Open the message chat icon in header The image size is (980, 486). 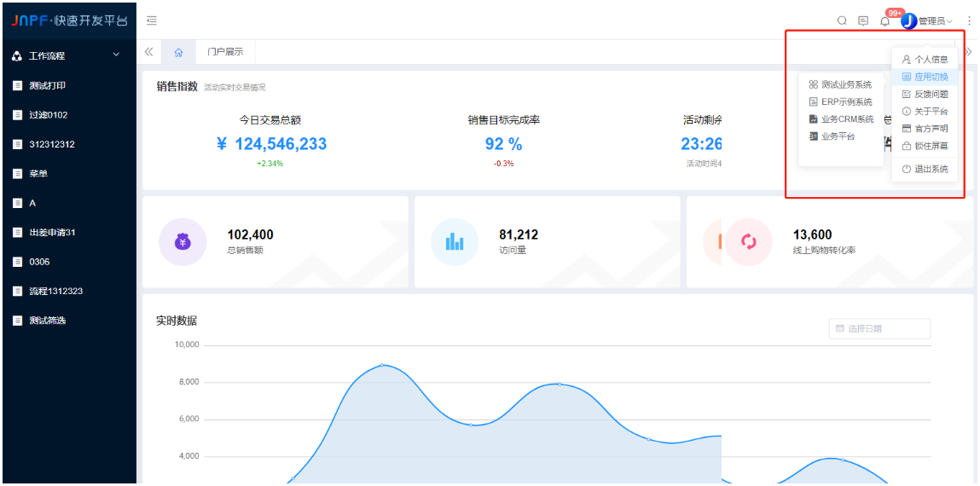click(x=863, y=20)
